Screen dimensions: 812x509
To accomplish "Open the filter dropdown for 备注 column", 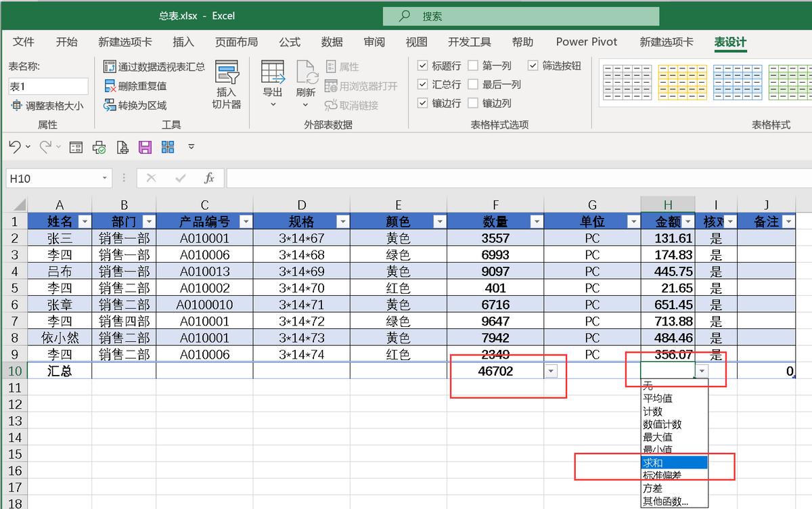I will pyautogui.click(x=788, y=221).
